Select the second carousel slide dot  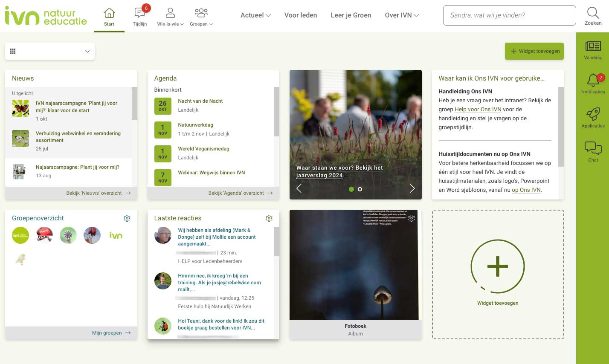(360, 189)
